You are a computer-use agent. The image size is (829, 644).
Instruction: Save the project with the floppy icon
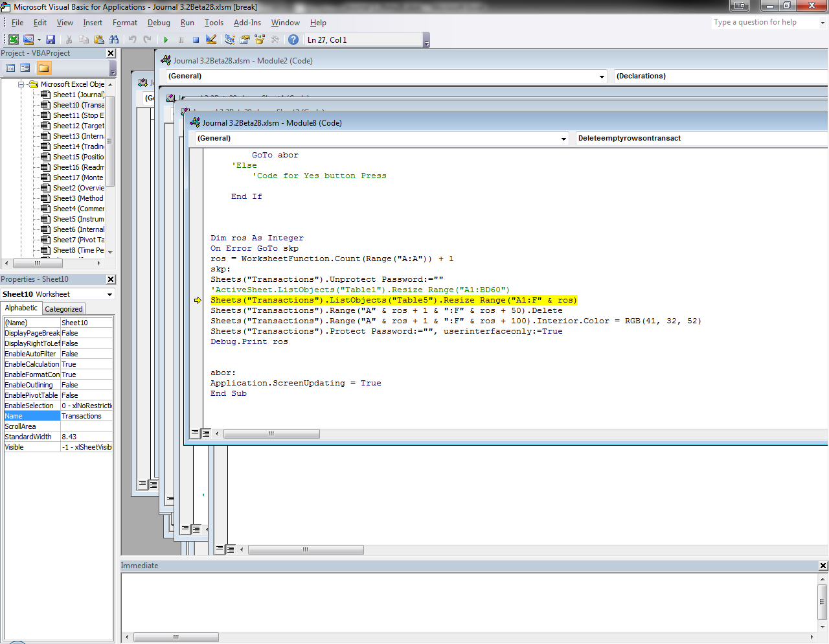pyautogui.click(x=51, y=40)
